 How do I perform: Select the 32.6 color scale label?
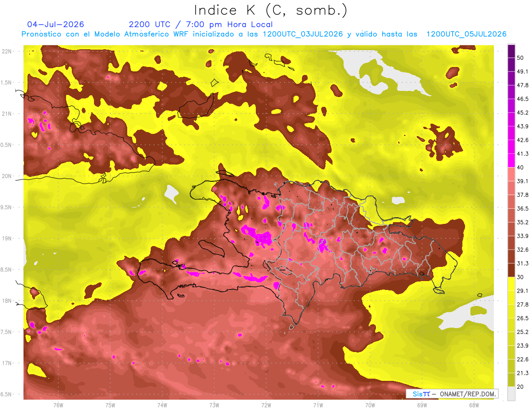(523, 250)
